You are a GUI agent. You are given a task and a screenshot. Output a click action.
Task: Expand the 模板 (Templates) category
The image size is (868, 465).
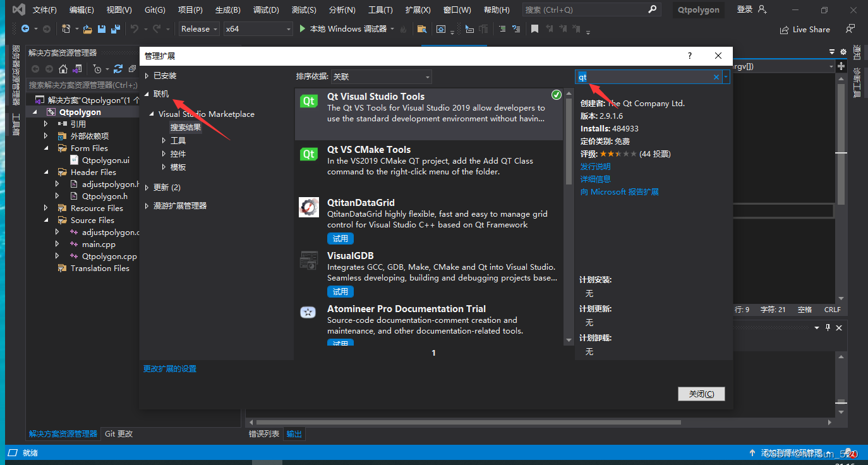pos(164,167)
